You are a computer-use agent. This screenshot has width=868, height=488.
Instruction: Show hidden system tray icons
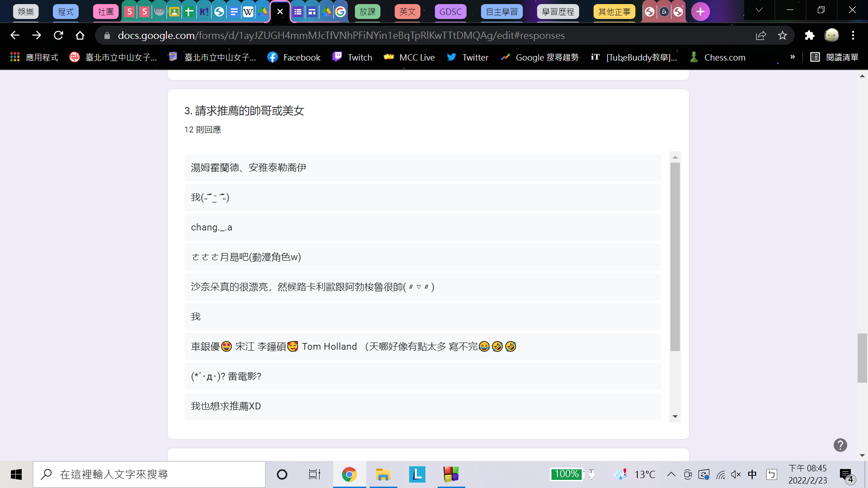pyautogui.click(x=671, y=474)
